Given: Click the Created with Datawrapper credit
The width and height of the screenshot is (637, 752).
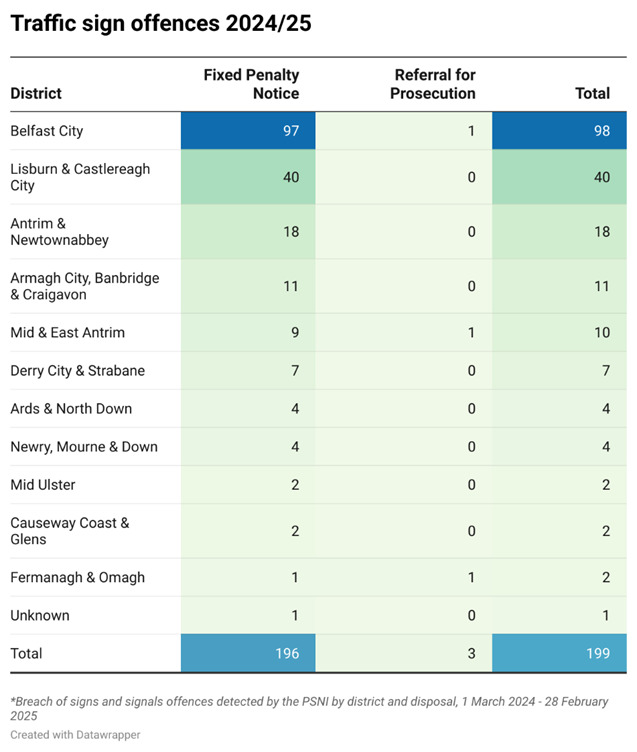Looking at the screenshot, I should click(x=76, y=734).
